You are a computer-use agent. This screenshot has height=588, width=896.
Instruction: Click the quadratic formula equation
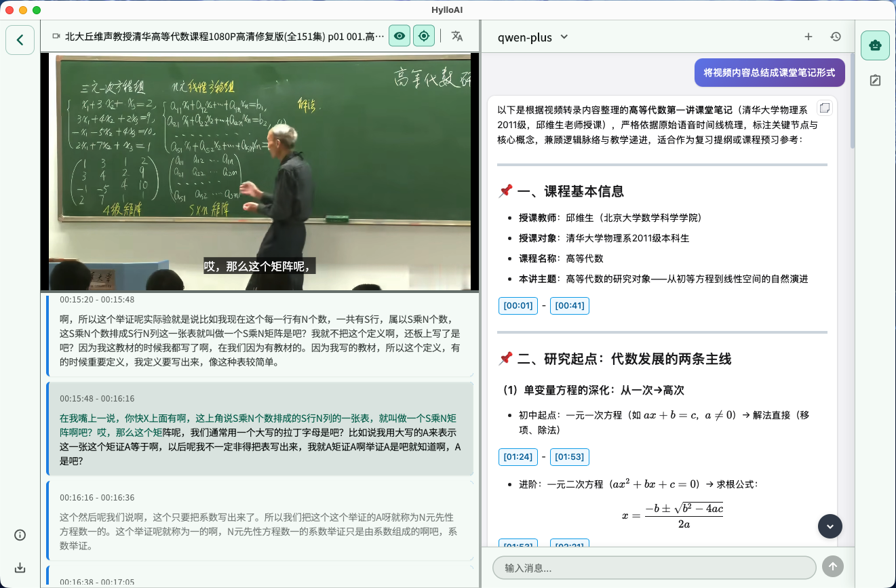tap(672, 515)
